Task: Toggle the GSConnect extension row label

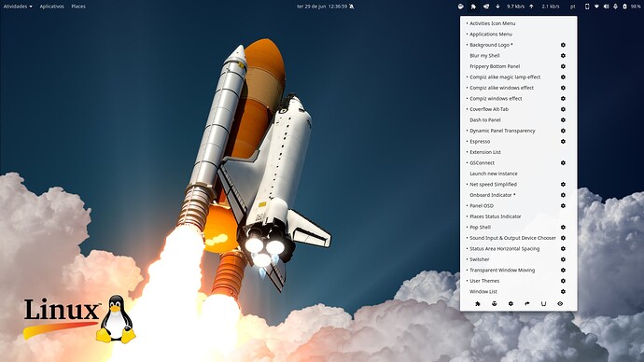Action: click(482, 163)
